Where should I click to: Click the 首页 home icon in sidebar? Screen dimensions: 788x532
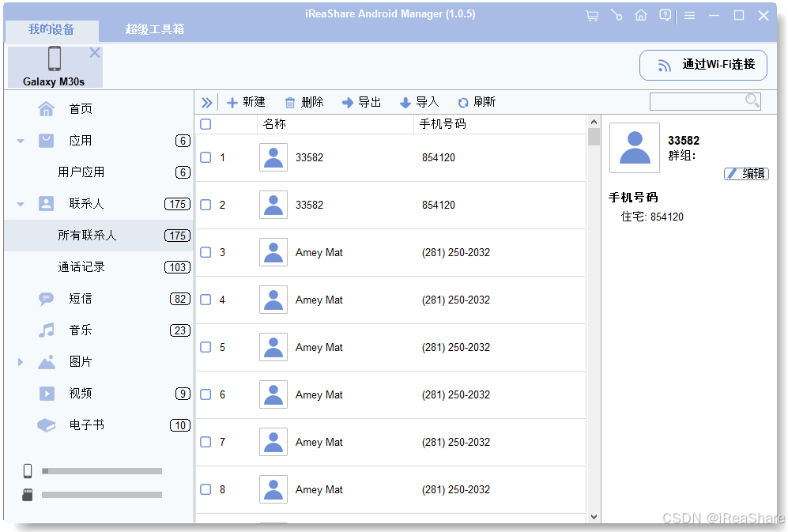46,108
